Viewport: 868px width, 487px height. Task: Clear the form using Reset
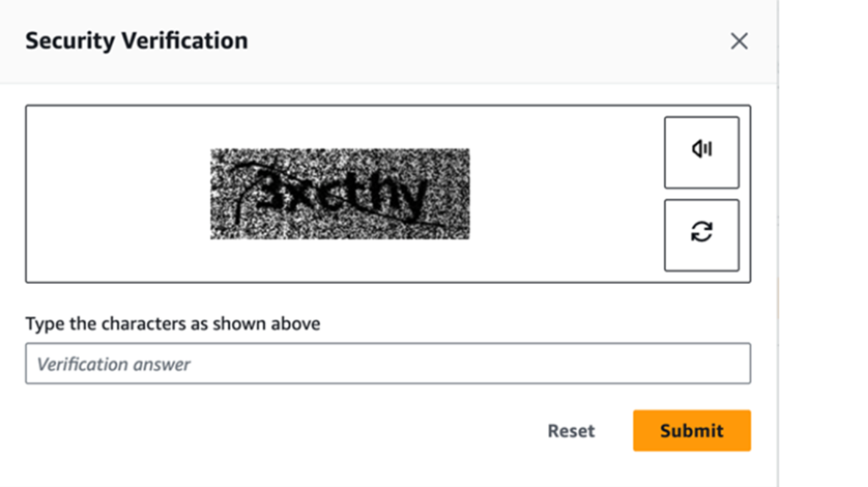571,431
